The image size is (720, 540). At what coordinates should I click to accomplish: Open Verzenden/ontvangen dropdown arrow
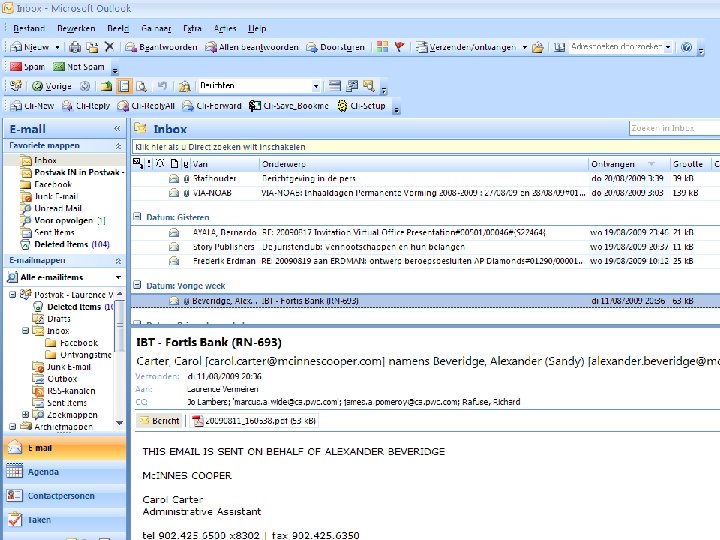pyautogui.click(x=524, y=47)
